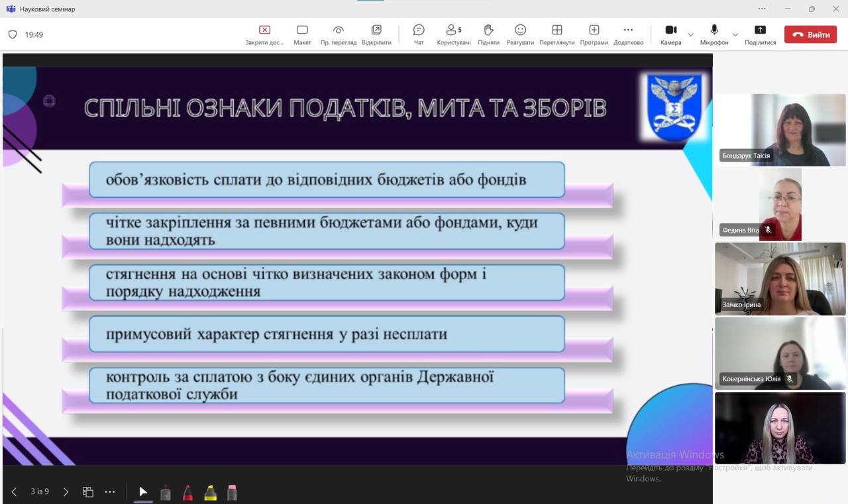Image resolution: width=848 pixels, height=504 pixels.
Task: Go to the next slide
Action: pyautogui.click(x=66, y=492)
